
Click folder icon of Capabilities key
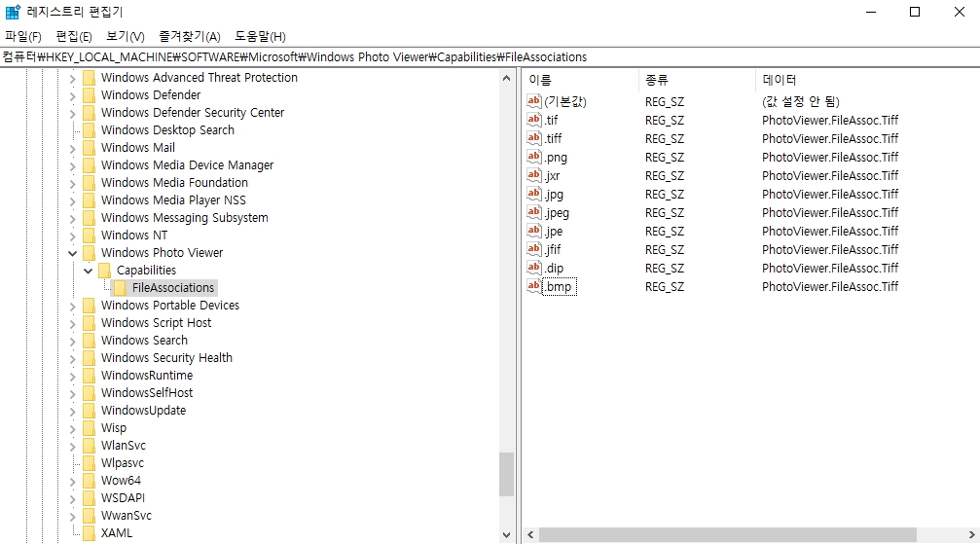(105, 271)
